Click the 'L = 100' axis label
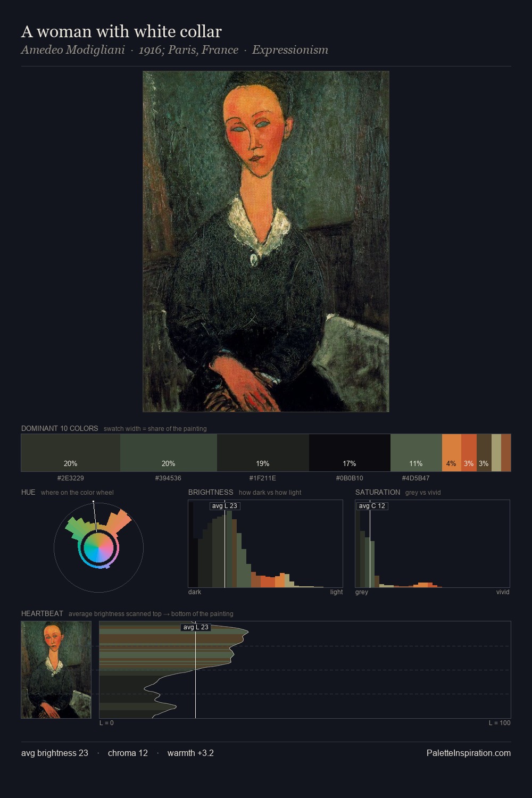The width and height of the screenshot is (532, 798). tap(500, 723)
